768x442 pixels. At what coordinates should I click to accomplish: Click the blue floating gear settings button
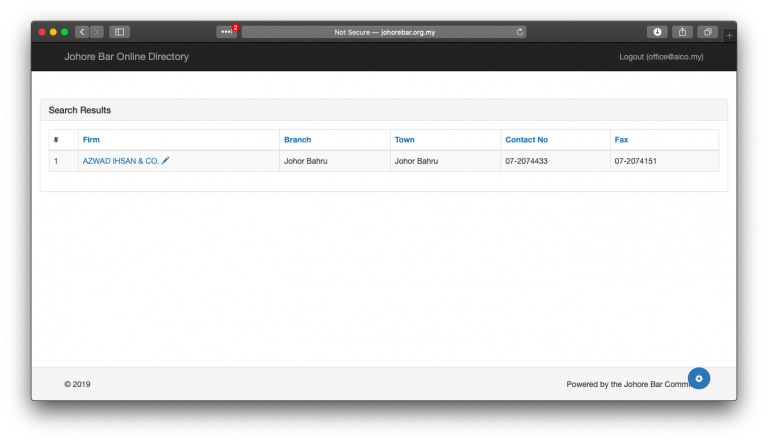699,378
